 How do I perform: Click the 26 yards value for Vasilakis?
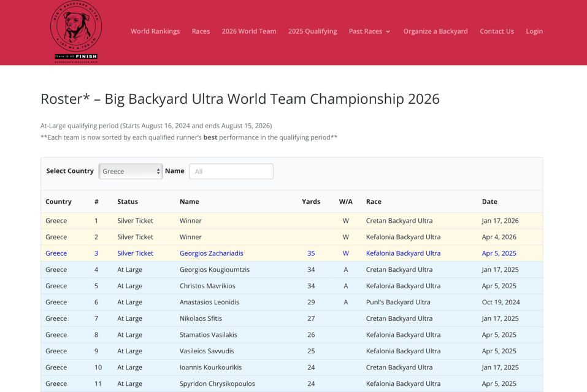311,335
